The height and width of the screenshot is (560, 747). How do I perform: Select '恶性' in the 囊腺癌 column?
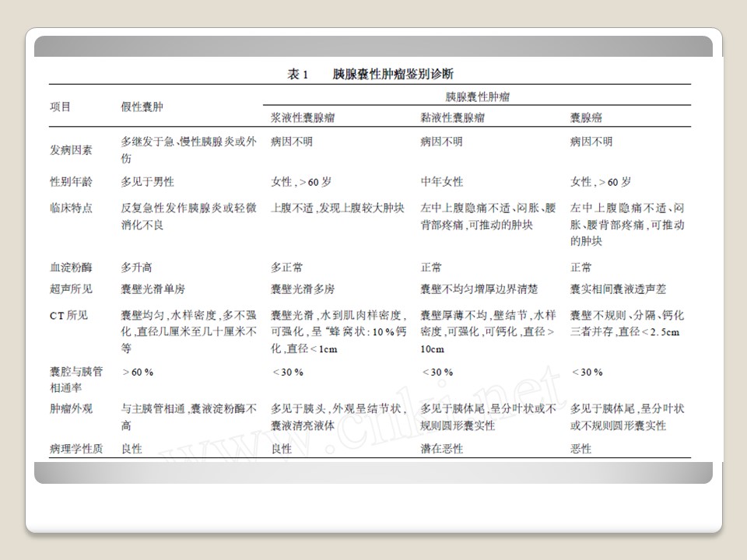(580, 449)
